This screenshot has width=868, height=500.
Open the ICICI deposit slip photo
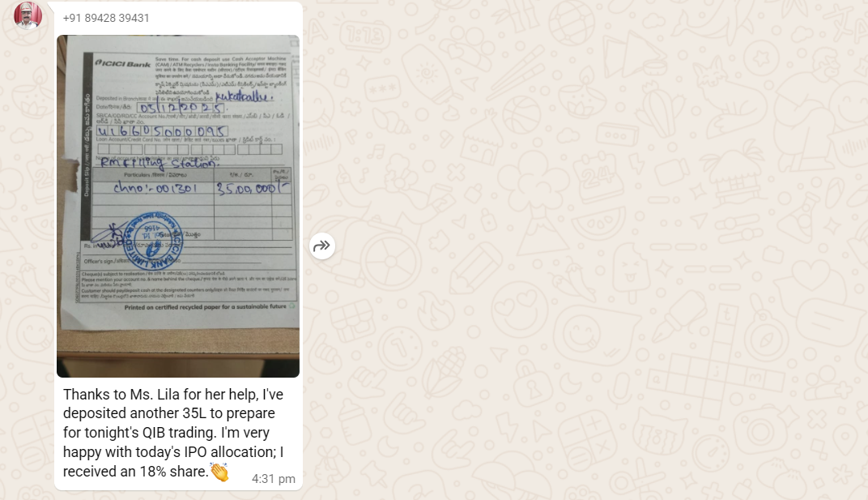tap(177, 206)
